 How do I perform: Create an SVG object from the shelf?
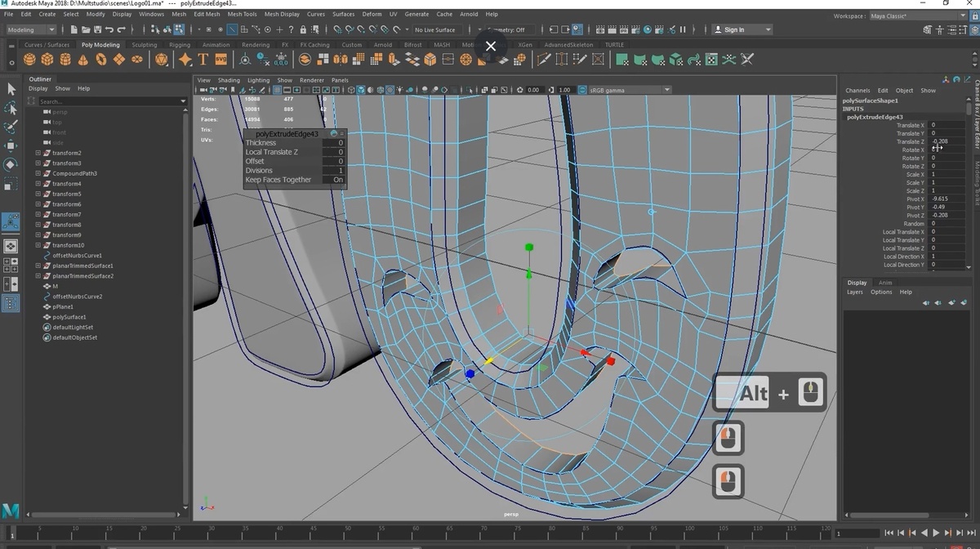point(220,59)
